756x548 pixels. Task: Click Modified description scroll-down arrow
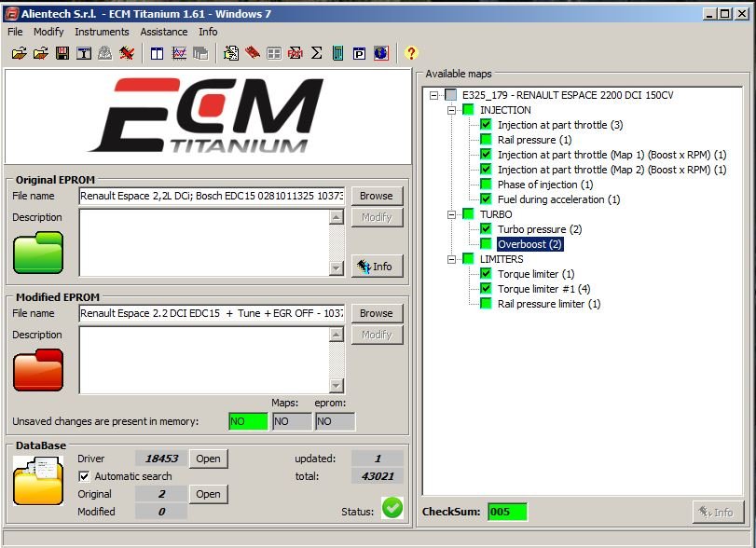coord(337,386)
